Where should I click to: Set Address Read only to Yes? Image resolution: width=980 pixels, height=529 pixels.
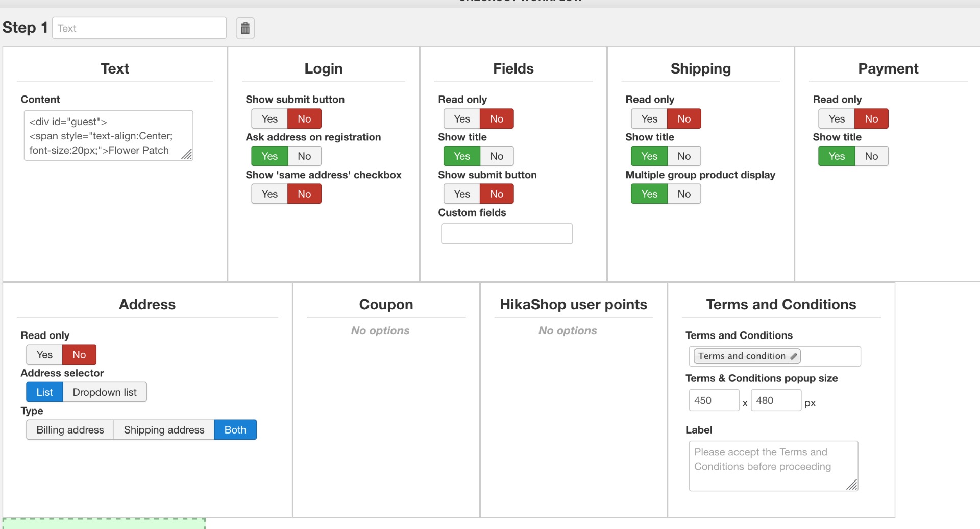coord(44,355)
